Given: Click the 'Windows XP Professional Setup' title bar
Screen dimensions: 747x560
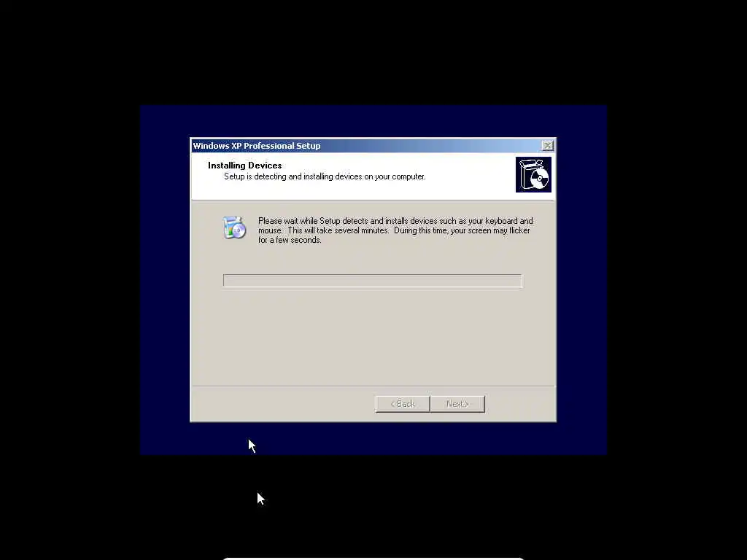Looking at the screenshot, I should click(x=373, y=146).
